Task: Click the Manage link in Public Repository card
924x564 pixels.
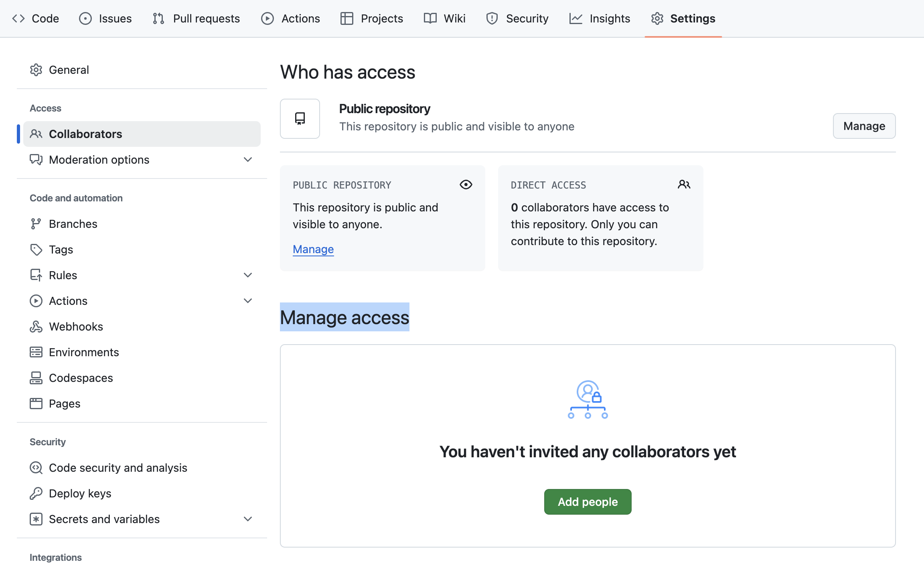Action: [313, 249]
